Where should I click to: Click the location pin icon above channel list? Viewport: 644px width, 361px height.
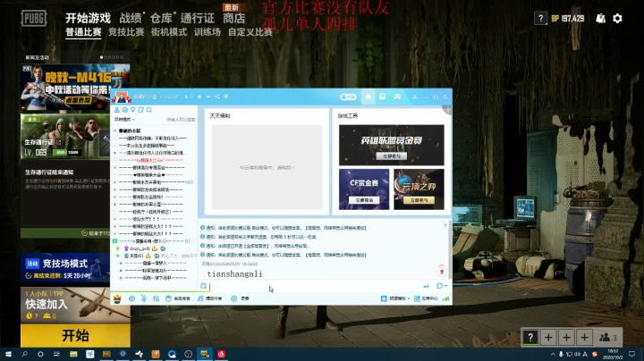pos(132,110)
